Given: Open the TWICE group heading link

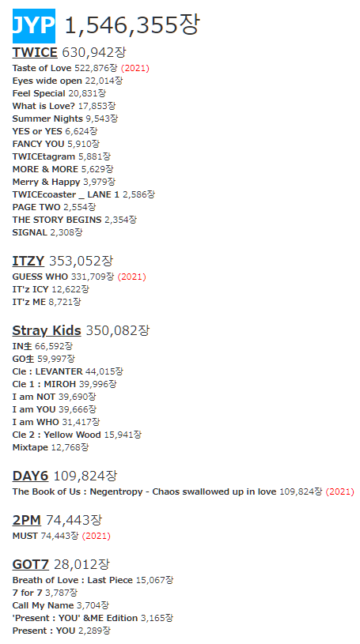Looking at the screenshot, I should point(35,53).
